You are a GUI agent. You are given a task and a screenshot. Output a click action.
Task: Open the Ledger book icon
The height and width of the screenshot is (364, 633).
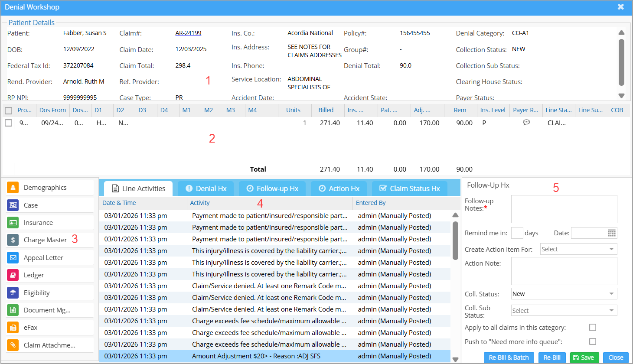click(x=13, y=275)
